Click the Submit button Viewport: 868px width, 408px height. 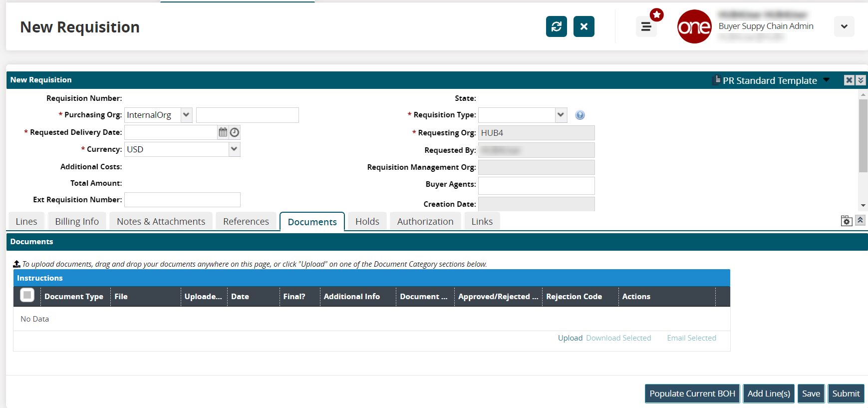[846, 394]
